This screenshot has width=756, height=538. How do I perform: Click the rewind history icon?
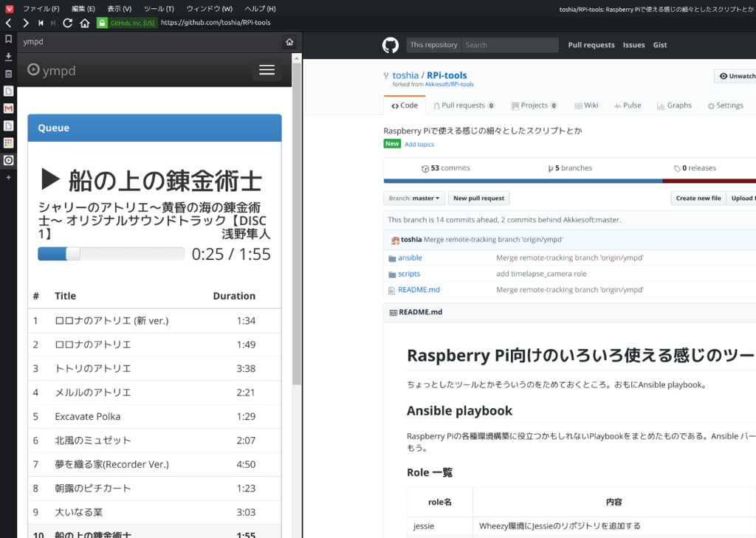41,23
